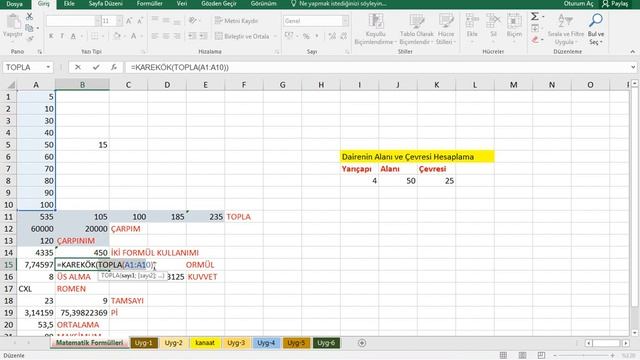Open the Name Box TOPLA dropdown arrow
This screenshot has width=640, height=360.
pos(48,67)
